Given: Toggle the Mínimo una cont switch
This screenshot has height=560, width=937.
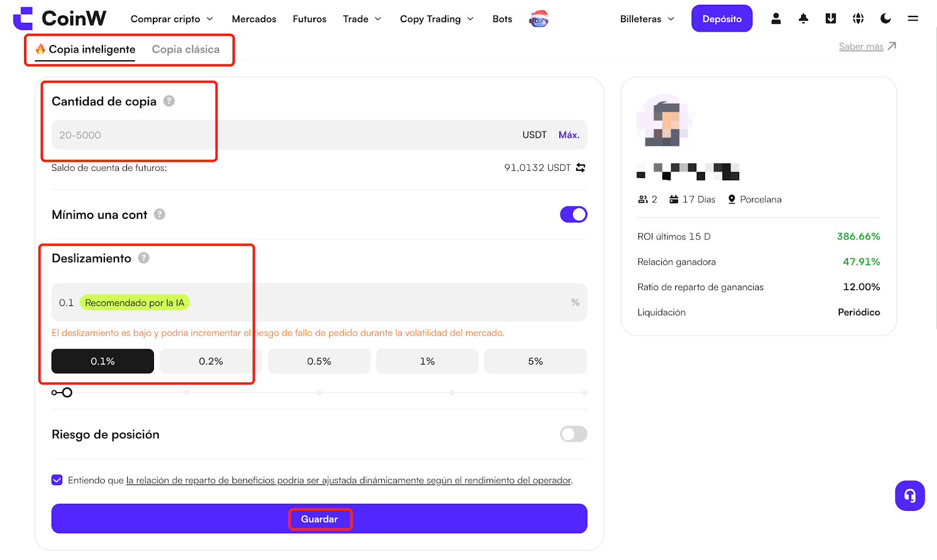Looking at the screenshot, I should coord(573,215).
